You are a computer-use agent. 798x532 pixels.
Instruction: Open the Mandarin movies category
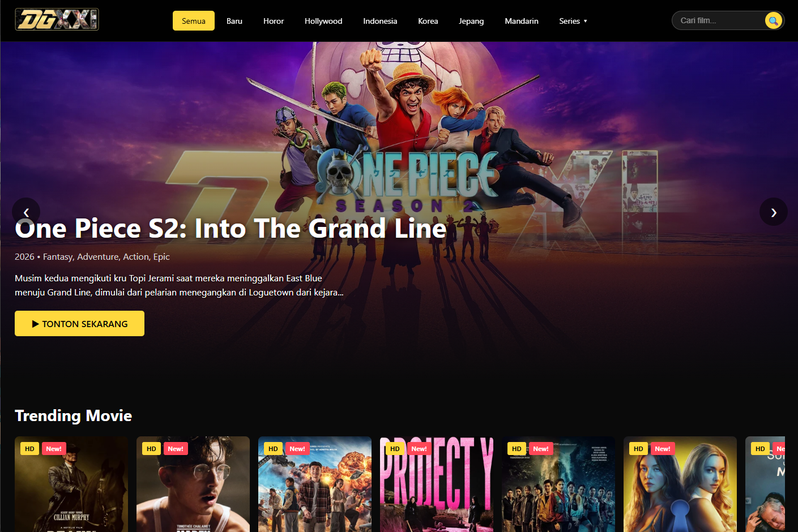[x=522, y=21]
